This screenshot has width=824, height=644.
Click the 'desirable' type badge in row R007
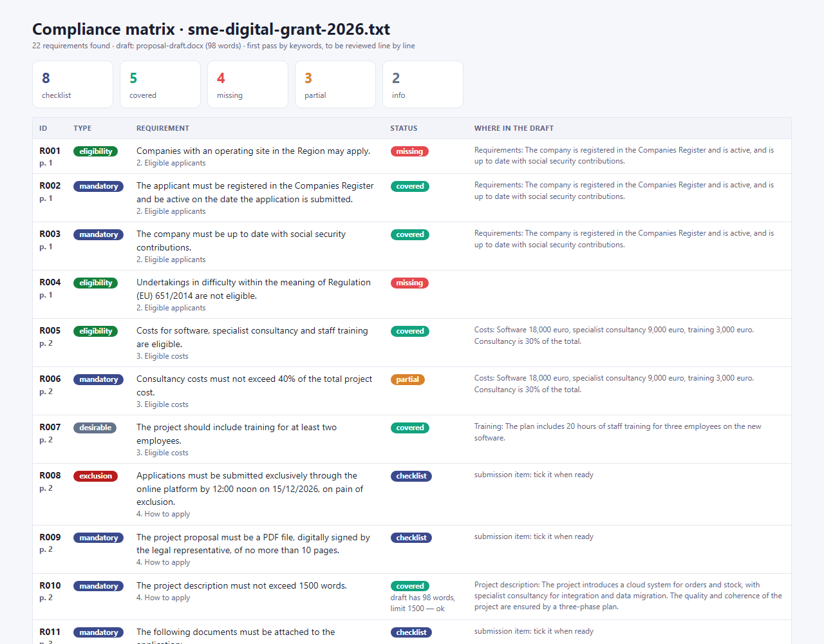[x=95, y=428]
